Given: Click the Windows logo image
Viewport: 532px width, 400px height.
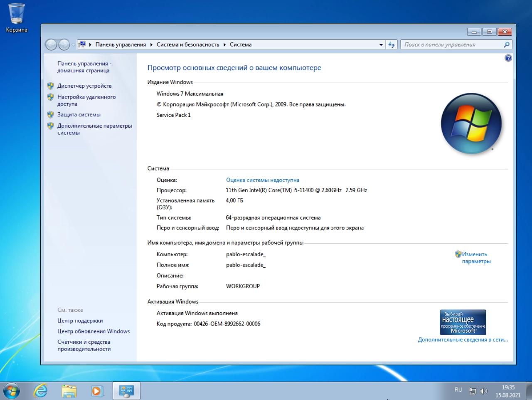Looking at the screenshot, I should click(471, 123).
